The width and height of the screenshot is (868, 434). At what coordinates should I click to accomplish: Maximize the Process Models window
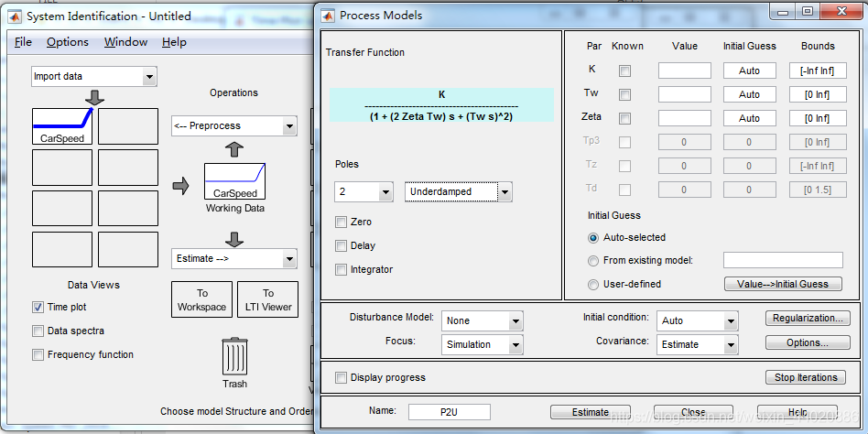tap(807, 11)
